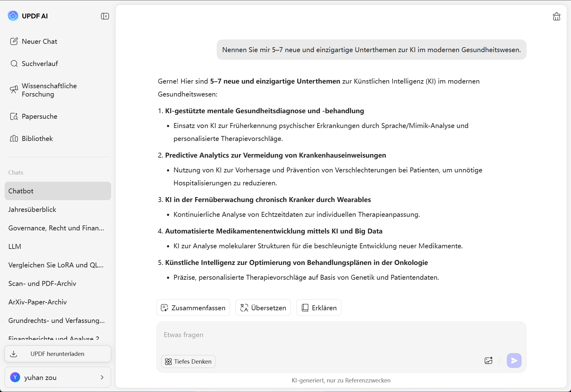
Task: Click the UPDF herunterladen button
Action: [58, 354]
